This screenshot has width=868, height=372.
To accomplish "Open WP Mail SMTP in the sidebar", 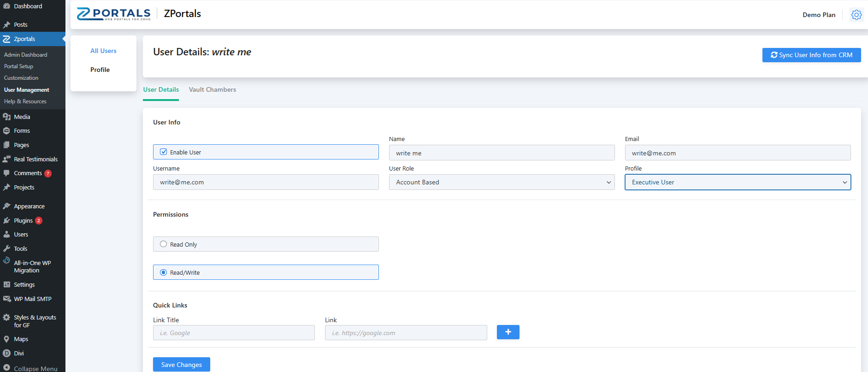I will [x=32, y=299].
